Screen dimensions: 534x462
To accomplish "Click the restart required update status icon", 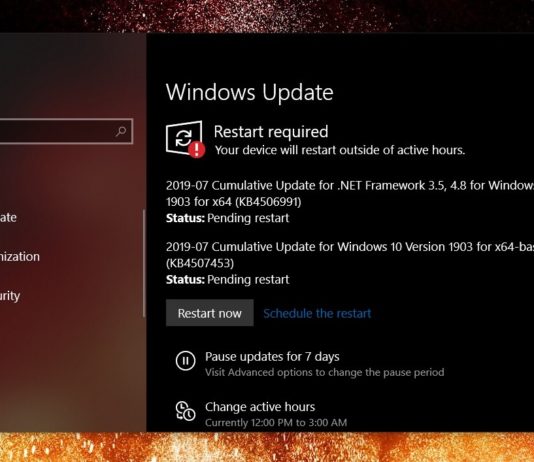I will tap(185, 139).
